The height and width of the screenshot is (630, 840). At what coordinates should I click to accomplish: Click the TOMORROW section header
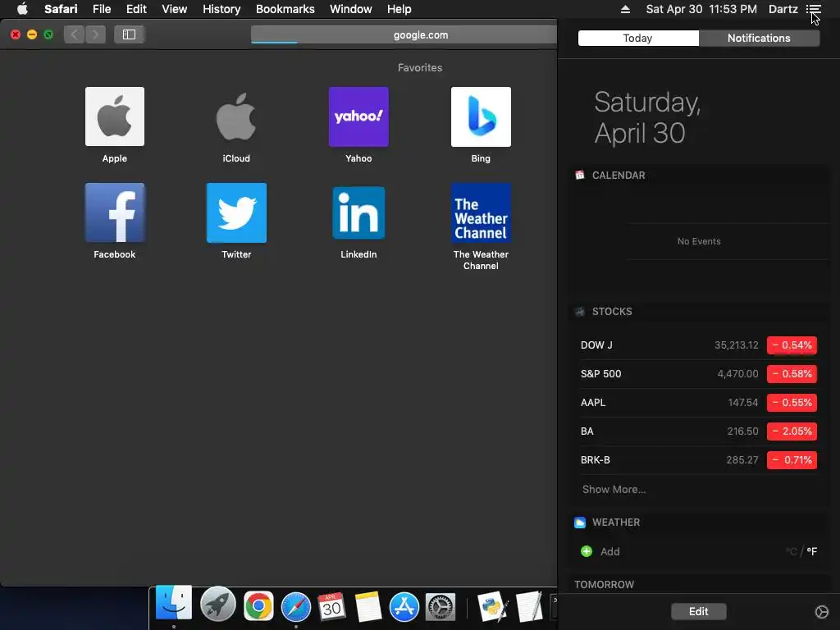[x=605, y=584]
